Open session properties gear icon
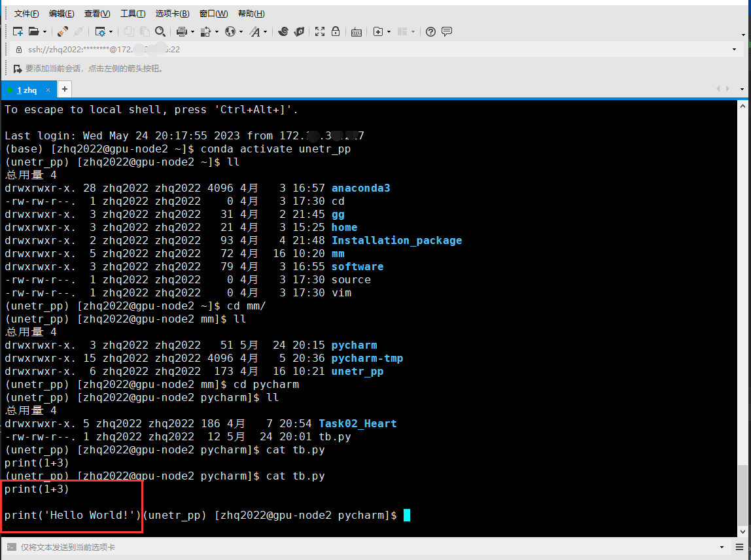This screenshot has width=751, height=560. [x=100, y=31]
